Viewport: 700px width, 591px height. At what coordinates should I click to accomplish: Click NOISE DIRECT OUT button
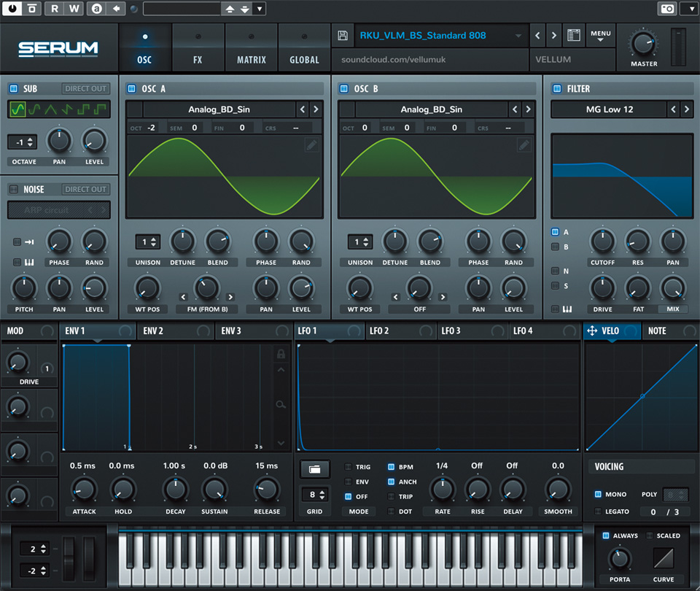(x=86, y=189)
